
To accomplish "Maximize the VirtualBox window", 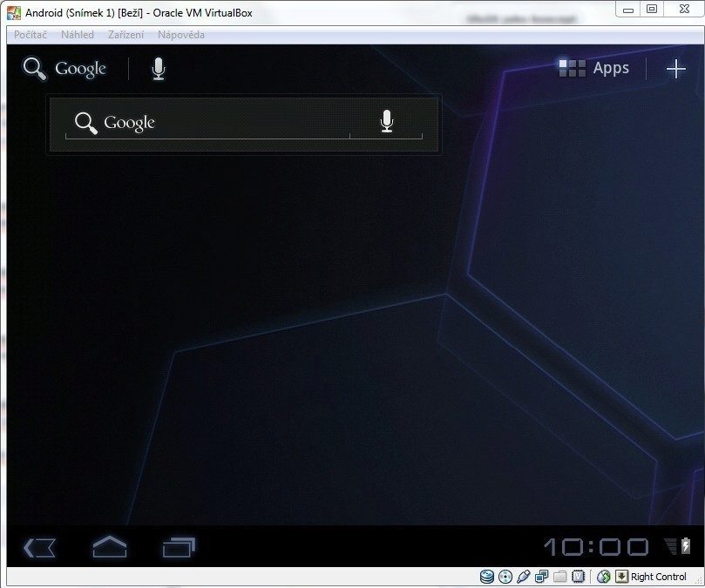I will [x=652, y=10].
